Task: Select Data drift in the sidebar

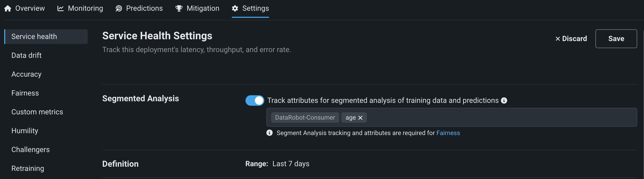Action: pyautogui.click(x=26, y=55)
